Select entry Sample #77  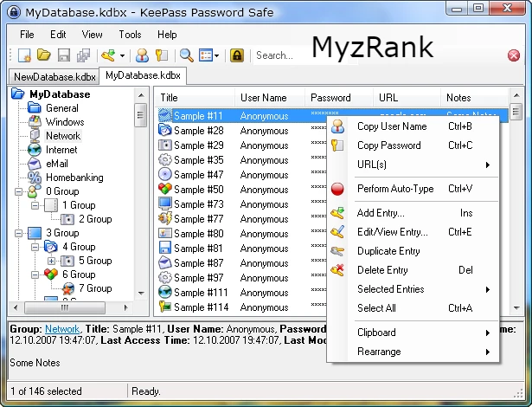pos(198,219)
